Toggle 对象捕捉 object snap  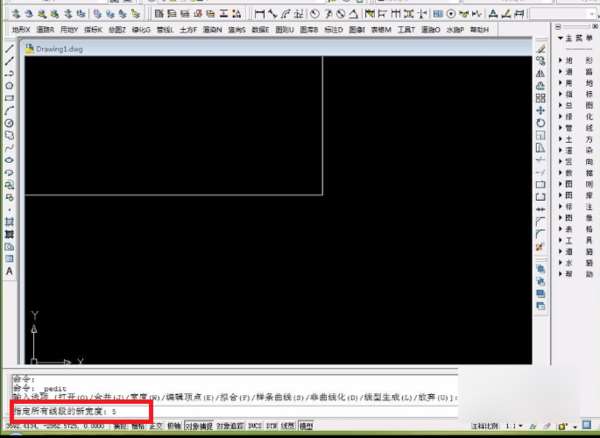(199, 426)
